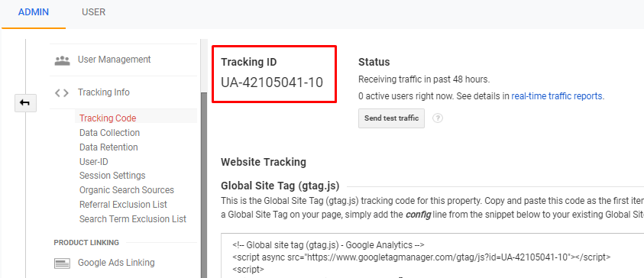644x278 pixels.
Task: Select the User-ID menu item
Action: pos(94,162)
